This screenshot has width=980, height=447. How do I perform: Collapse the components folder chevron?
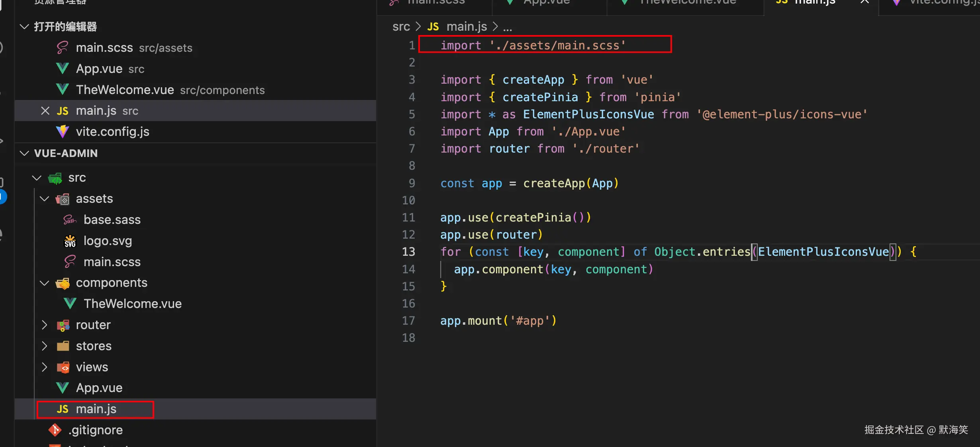click(45, 283)
